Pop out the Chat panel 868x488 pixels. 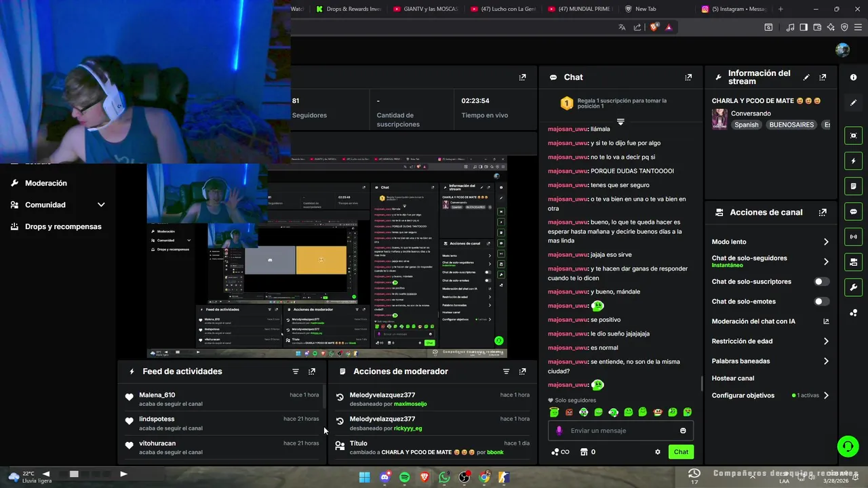(x=688, y=77)
